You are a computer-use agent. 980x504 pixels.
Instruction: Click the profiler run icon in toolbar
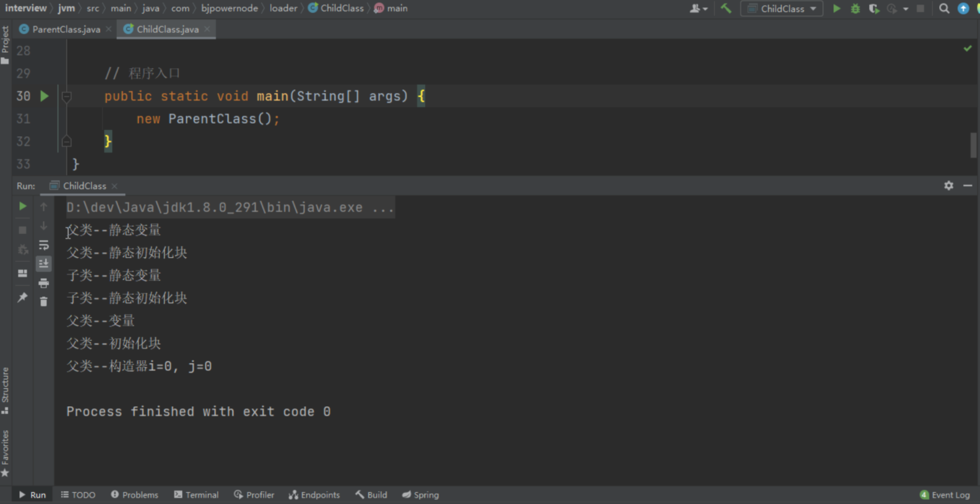(x=892, y=9)
